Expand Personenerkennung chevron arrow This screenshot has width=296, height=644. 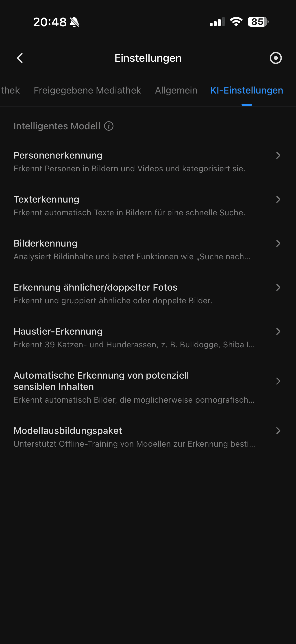278,156
